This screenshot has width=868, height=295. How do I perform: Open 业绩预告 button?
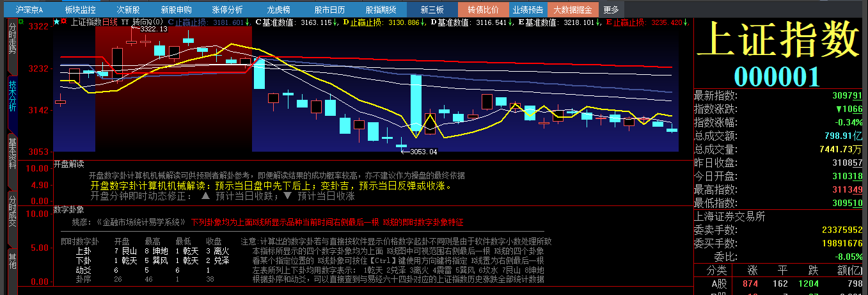pyautogui.click(x=528, y=10)
